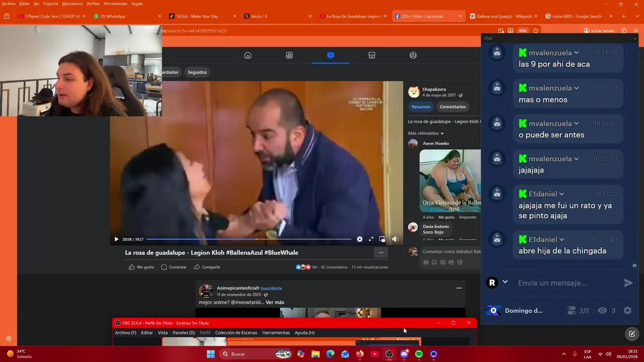Open Windows Start menu
The height and width of the screenshot is (362, 644).
pos(211,354)
